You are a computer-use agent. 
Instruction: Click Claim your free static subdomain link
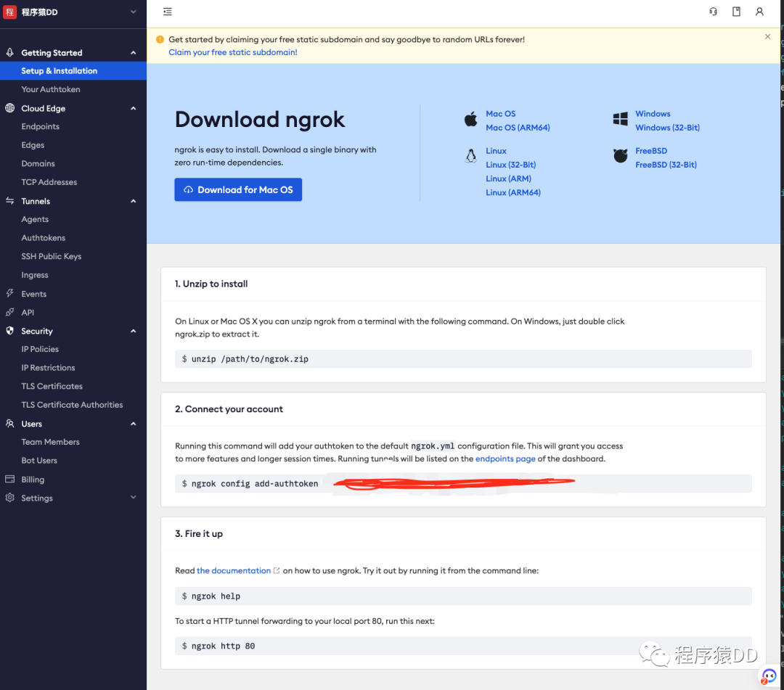point(232,52)
